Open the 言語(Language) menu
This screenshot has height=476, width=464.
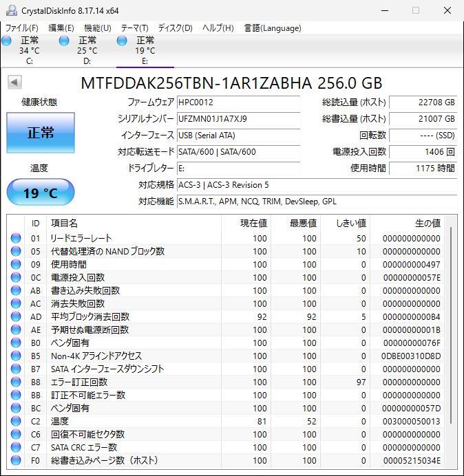click(273, 28)
